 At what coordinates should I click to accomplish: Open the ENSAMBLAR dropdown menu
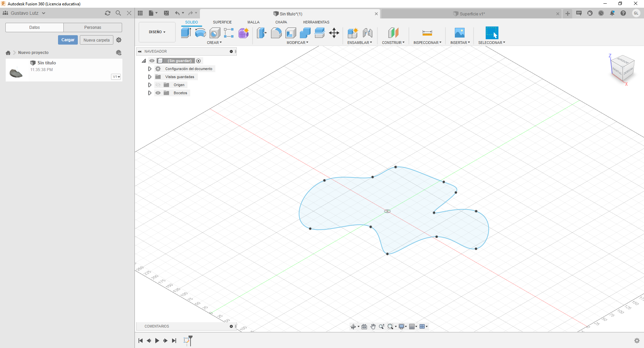[360, 43]
